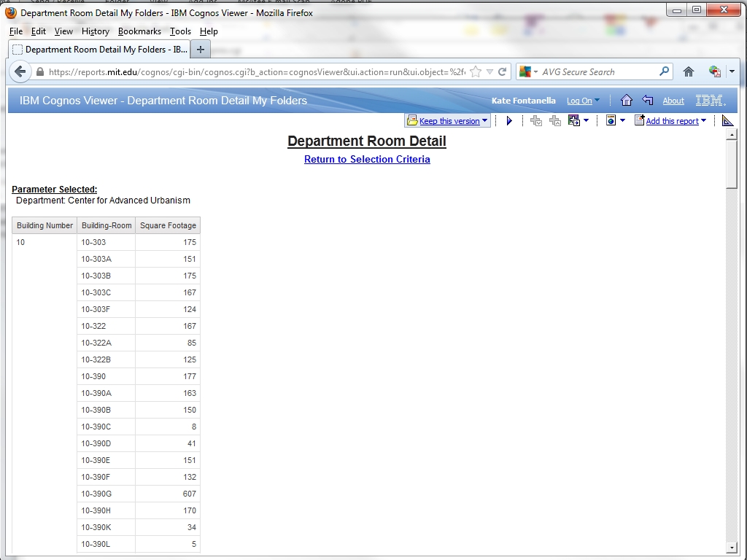Run the report with the play icon
This screenshot has height=560, width=747.
(509, 121)
